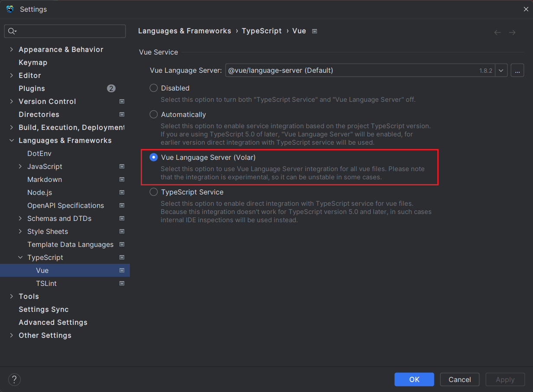Image resolution: width=533 pixels, height=392 pixels.
Task: Click the project icon on Style Sheets row
Action: tap(122, 231)
